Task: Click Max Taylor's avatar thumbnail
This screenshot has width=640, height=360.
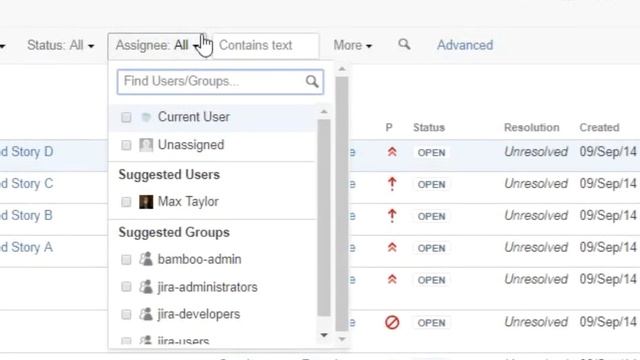Action: [x=146, y=202]
